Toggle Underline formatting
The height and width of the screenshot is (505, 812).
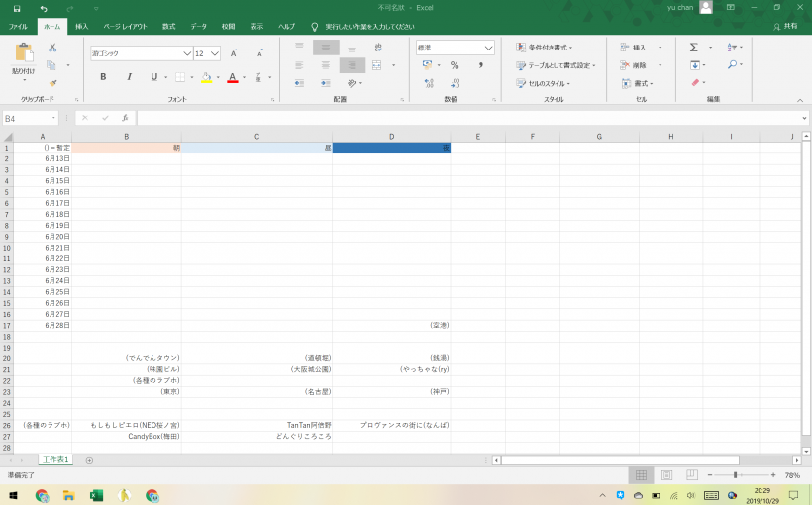[x=153, y=77]
